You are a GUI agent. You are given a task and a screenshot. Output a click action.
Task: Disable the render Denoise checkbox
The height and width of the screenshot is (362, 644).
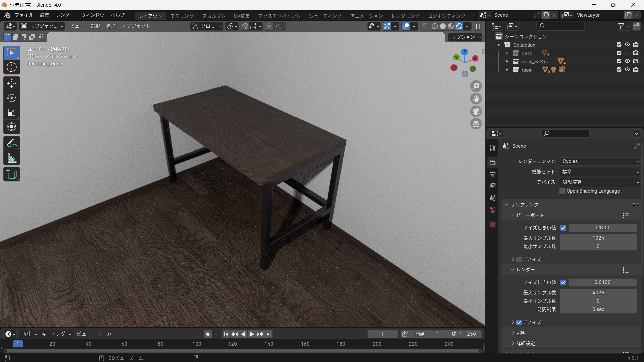519,322
